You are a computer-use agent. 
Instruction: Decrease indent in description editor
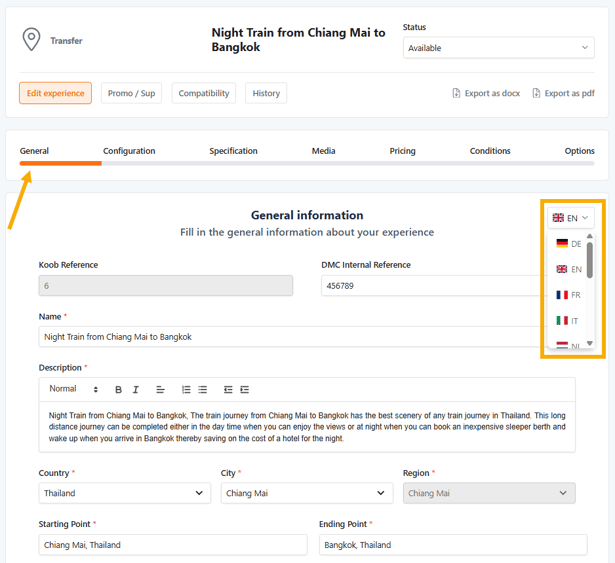pos(228,390)
